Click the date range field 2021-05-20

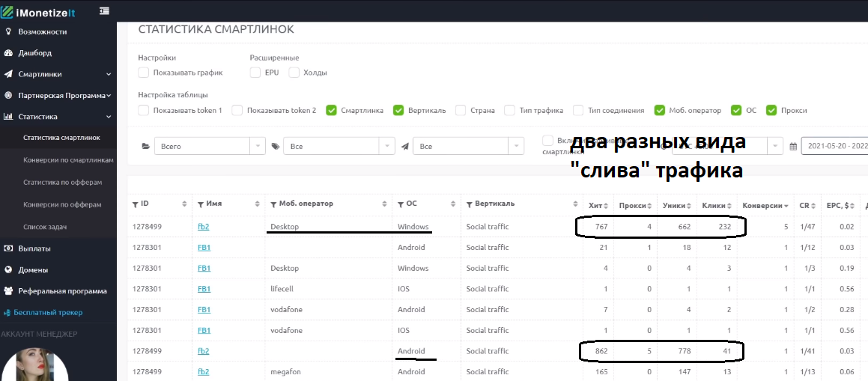(x=834, y=147)
